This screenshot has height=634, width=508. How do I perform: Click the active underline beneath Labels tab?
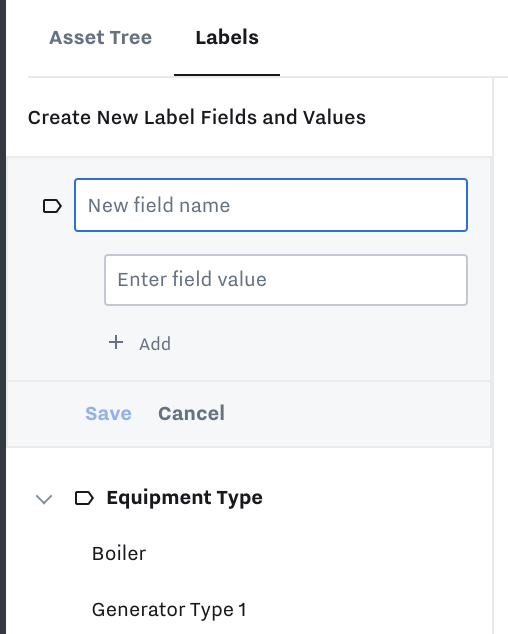[x=227, y=75]
